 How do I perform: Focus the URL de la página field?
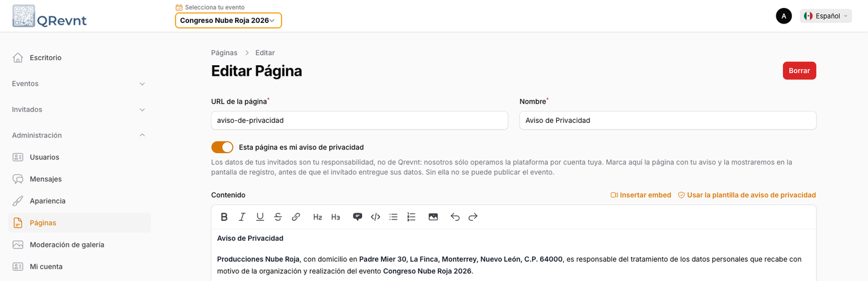360,120
